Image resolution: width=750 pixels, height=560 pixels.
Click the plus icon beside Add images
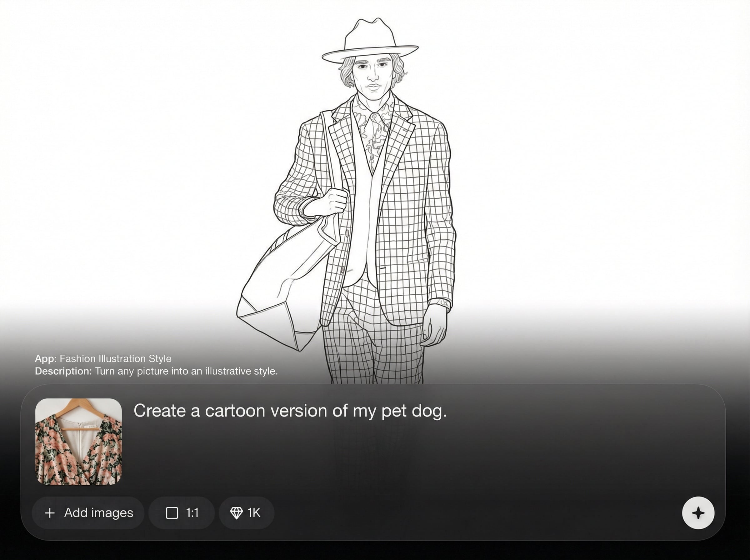click(50, 513)
